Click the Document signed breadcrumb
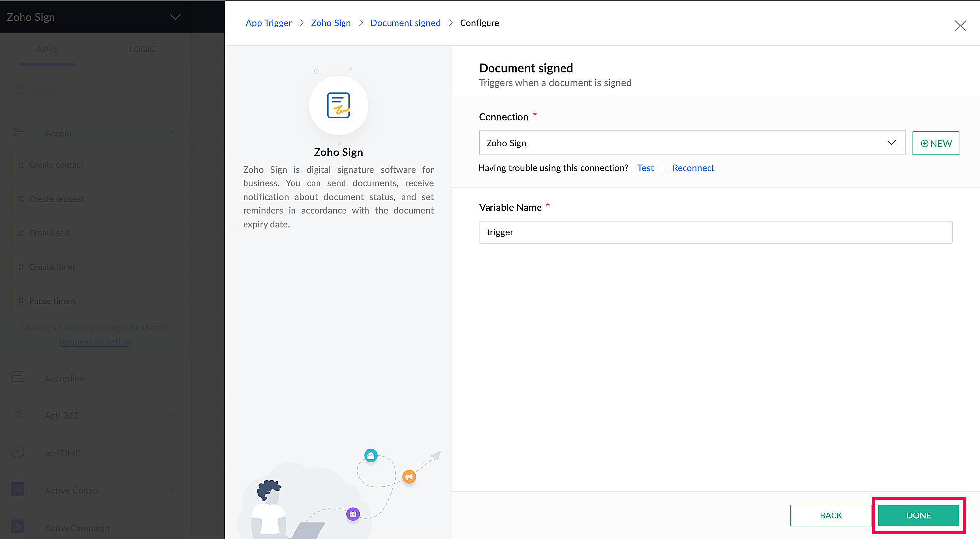 [x=405, y=23]
